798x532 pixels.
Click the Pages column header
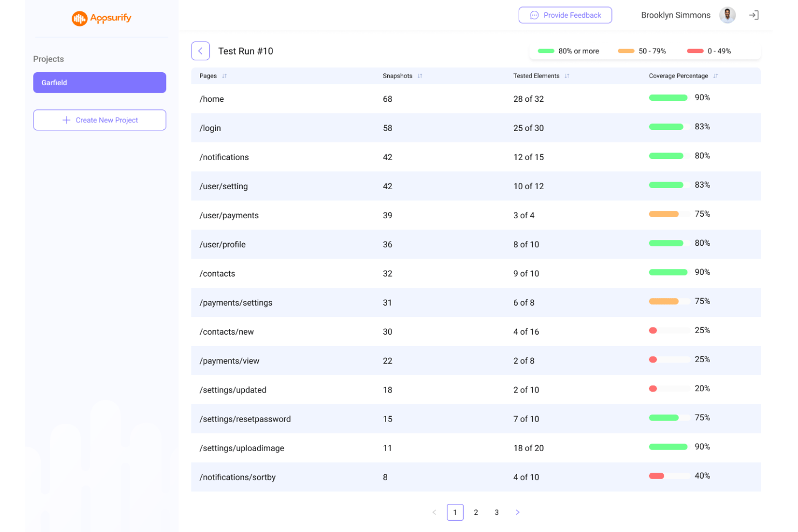coord(208,76)
